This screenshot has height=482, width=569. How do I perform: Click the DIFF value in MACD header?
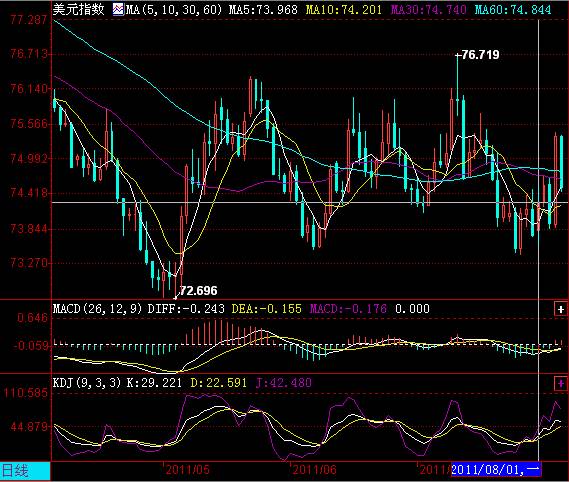[186, 309]
